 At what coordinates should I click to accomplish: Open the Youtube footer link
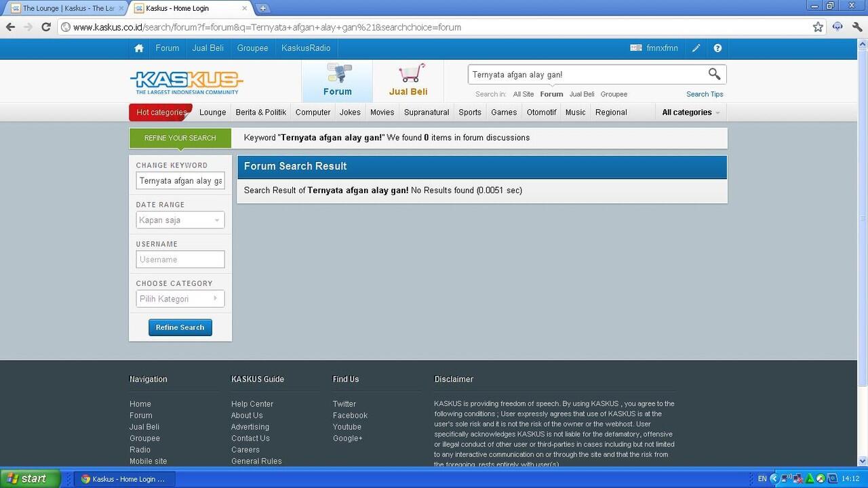pos(347,427)
